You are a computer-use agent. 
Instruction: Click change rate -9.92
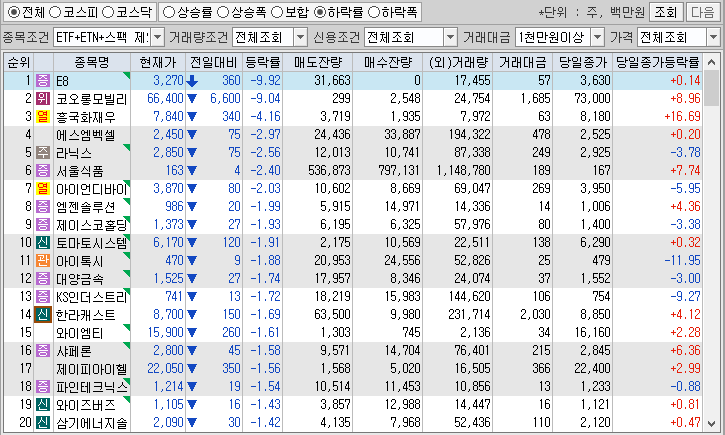(x=265, y=80)
